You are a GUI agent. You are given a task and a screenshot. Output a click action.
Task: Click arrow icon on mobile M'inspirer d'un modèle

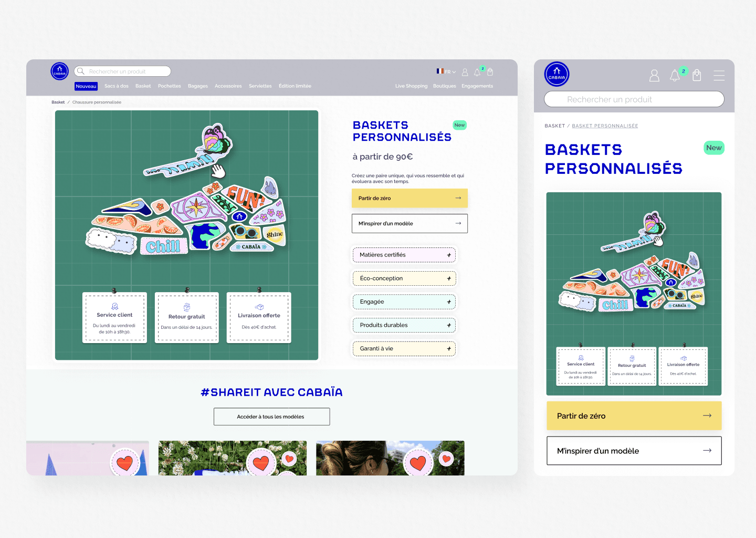point(707,451)
